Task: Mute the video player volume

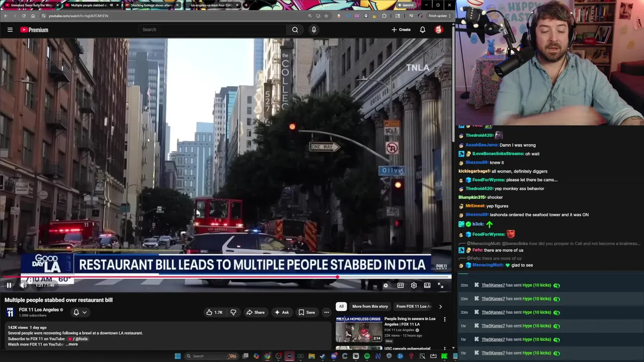Action: (x=23, y=285)
